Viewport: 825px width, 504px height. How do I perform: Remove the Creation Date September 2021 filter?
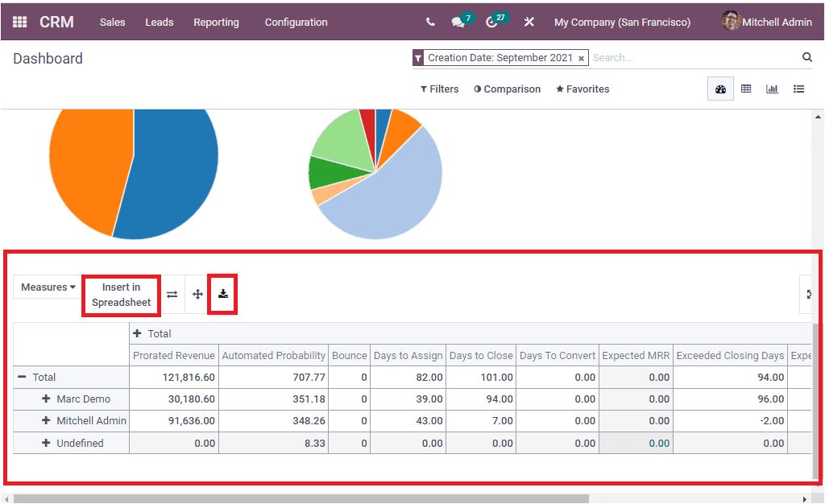click(581, 57)
